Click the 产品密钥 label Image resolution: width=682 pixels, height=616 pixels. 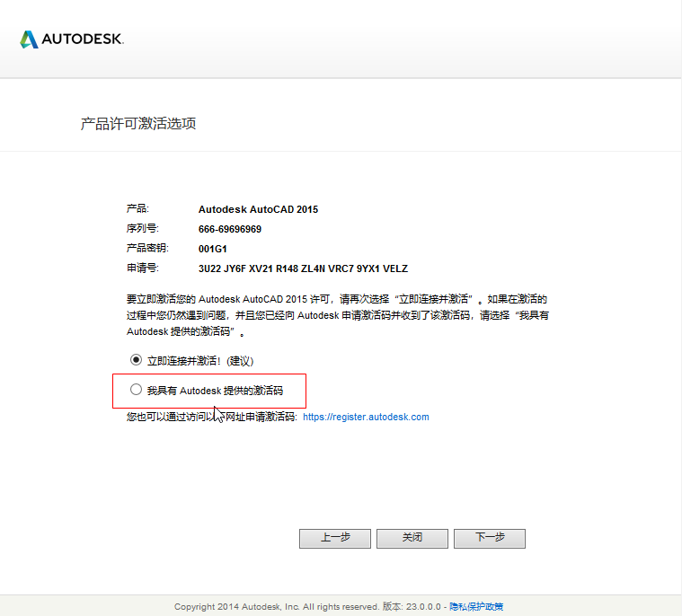pyautogui.click(x=147, y=248)
